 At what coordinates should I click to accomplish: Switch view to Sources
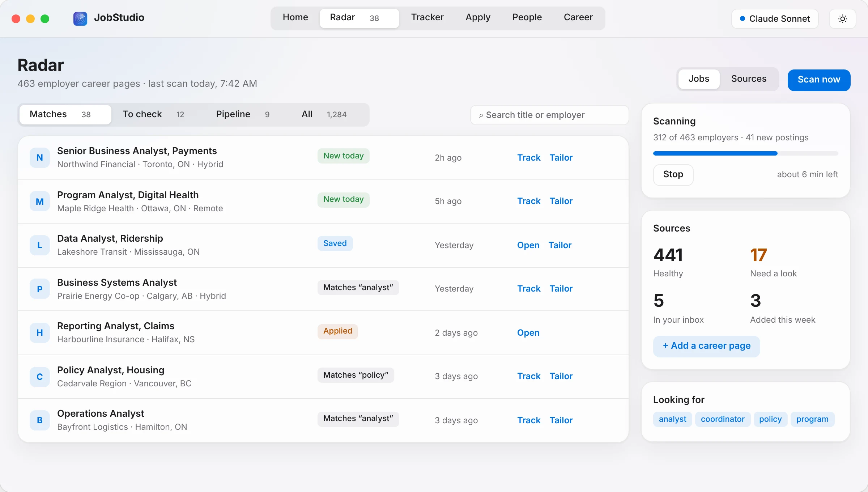coord(749,79)
